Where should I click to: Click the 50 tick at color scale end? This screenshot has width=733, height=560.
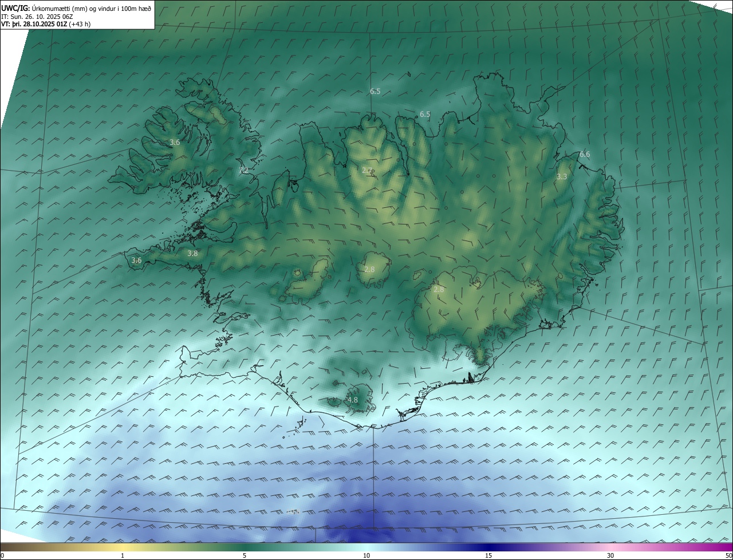pyautogui.click(x=728, y=555)
